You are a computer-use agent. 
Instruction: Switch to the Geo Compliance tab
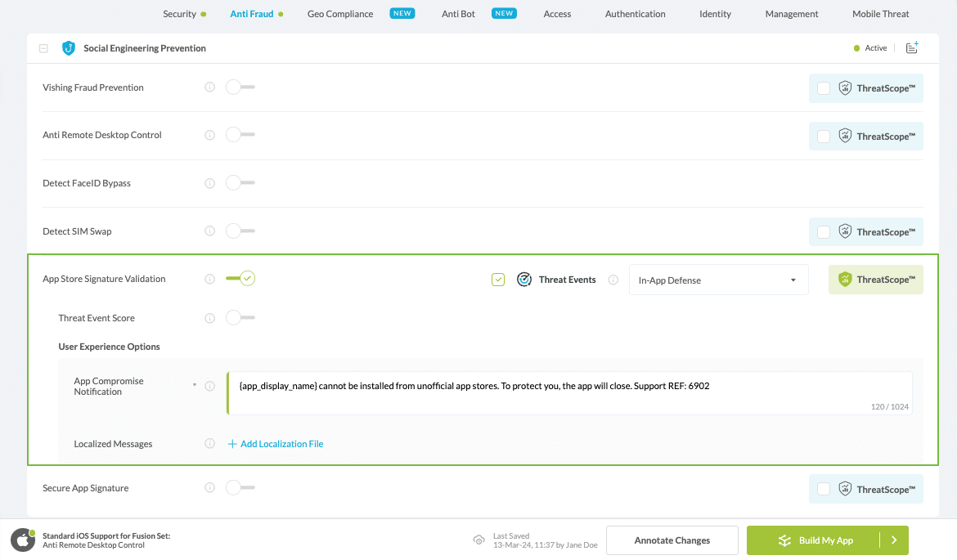pyautogui.click(x=340, y=14)
